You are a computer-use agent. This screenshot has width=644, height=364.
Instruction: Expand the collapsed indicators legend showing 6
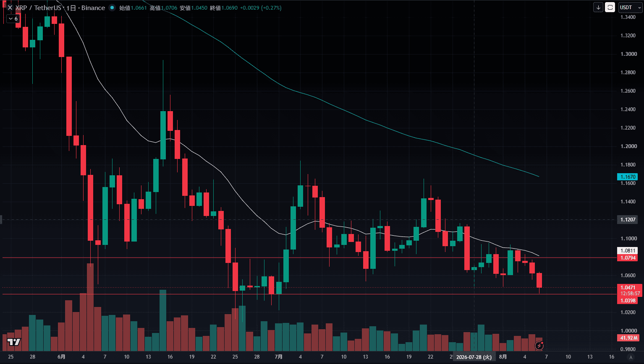pyautogui.click(x=13, y=18)
